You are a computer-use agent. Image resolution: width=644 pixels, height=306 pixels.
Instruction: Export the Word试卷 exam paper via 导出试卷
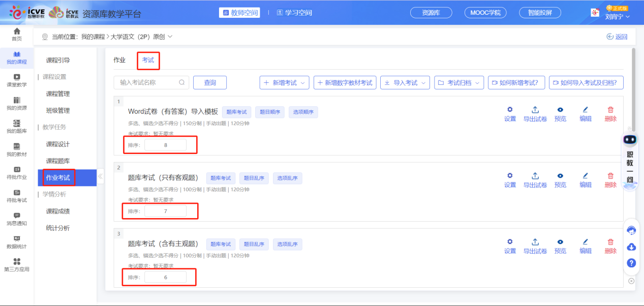[x=535, y=114]
